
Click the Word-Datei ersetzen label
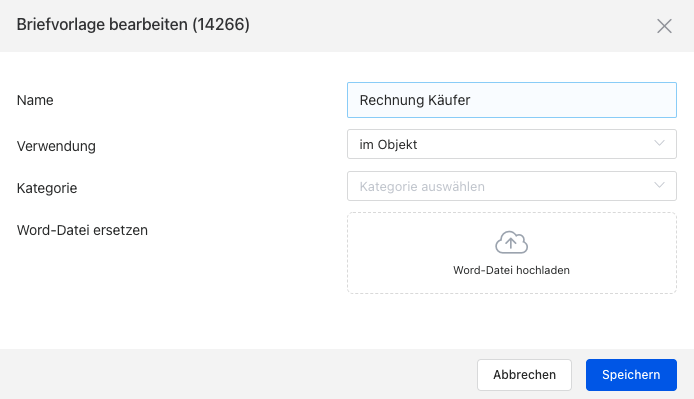[x=82, y=230]
